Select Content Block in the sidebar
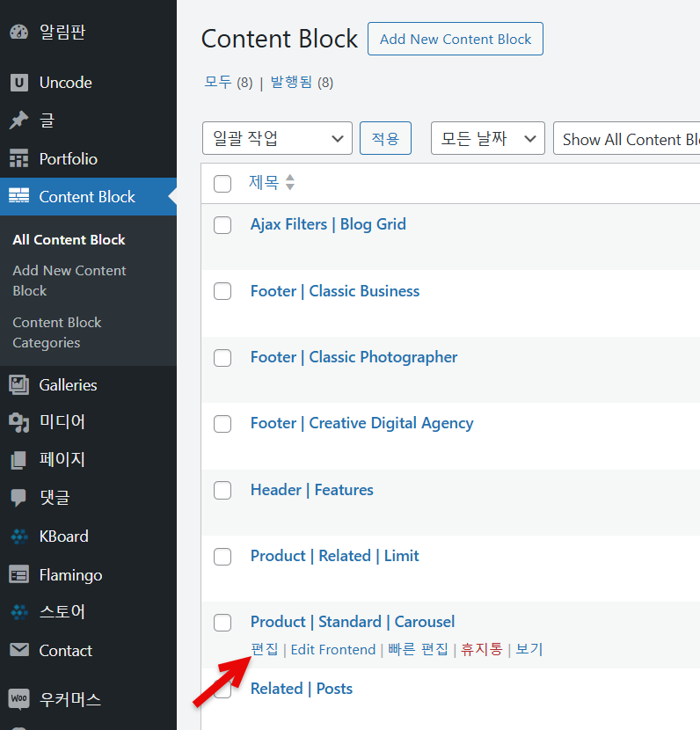The image size is (700, 730). 89,196
